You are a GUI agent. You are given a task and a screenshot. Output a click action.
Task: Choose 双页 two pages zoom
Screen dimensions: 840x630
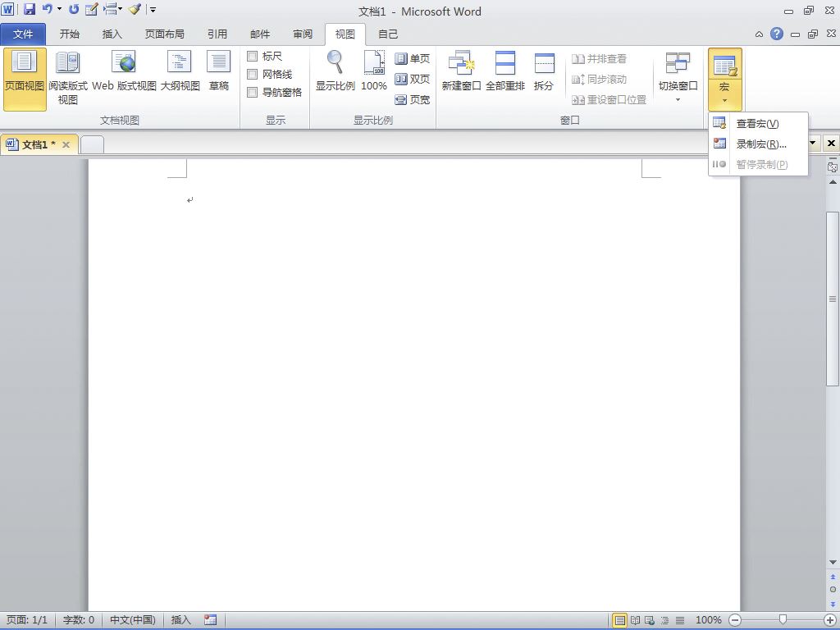tap(412, 80)
